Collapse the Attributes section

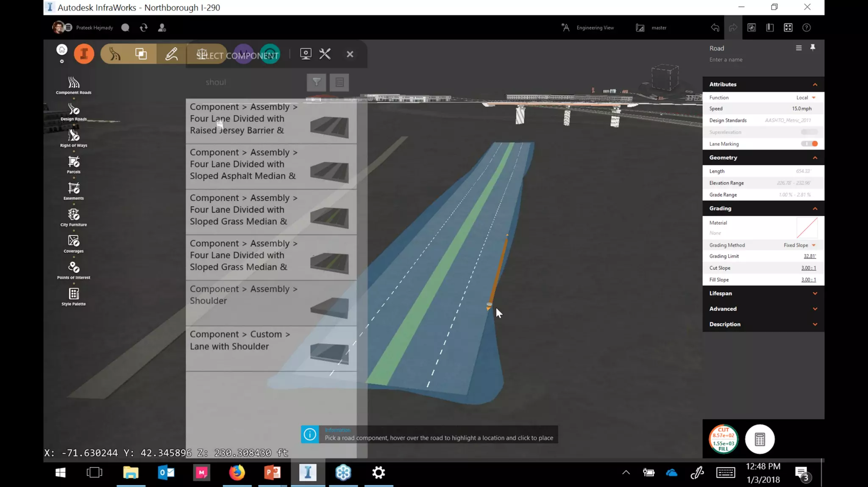point(815,85)
